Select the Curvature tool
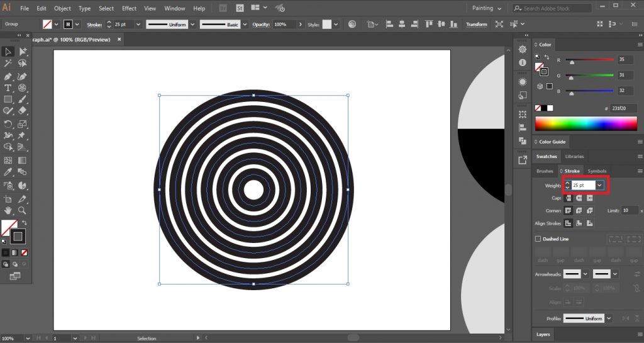The image size is (644, 343). [23, 76]
